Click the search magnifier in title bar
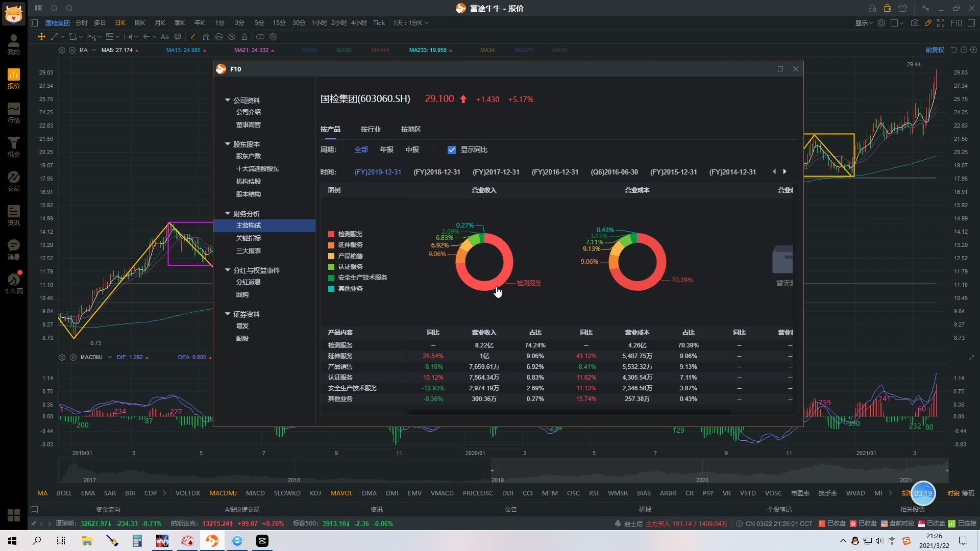980x551 pixels. coord(69,8)
